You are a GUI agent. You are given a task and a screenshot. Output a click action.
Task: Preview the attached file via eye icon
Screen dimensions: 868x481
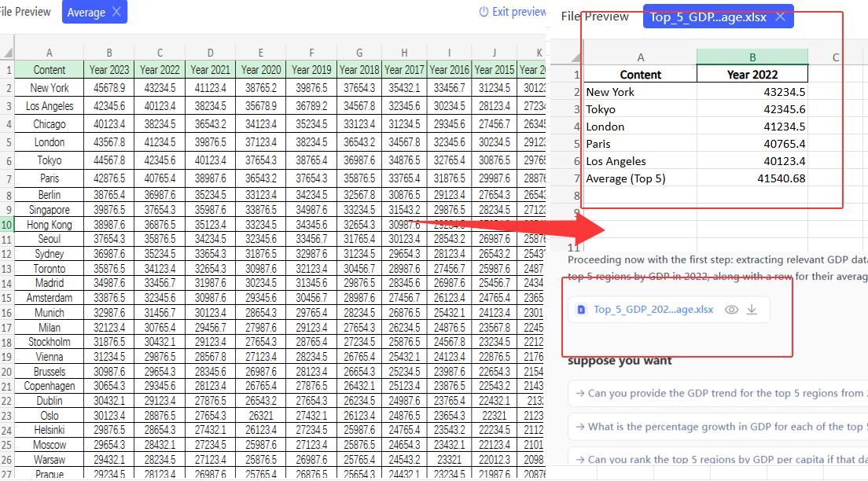click(731, 310)
